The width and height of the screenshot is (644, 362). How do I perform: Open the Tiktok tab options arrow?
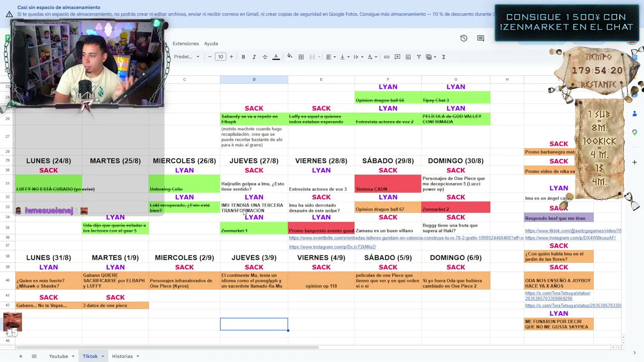103,356
